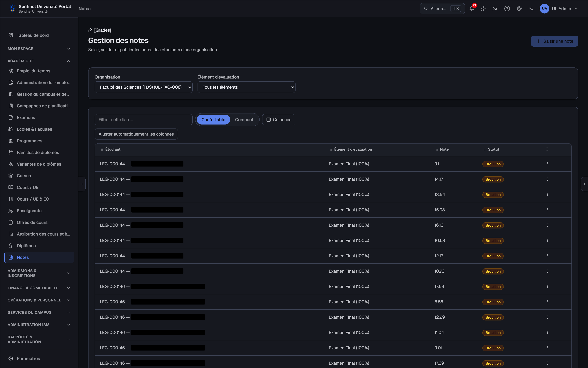Open row actions for note 14.17
Viewport: 588px width, 368px height.
547,179
